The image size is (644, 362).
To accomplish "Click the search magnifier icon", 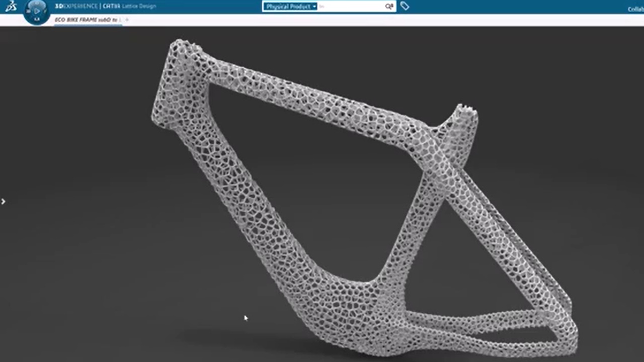I will (389, 7).
